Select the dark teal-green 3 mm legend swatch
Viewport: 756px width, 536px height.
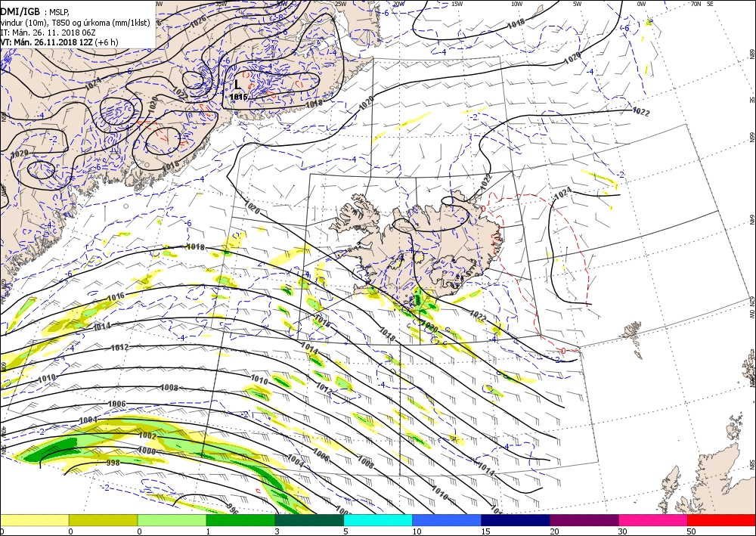pos(309,520)
